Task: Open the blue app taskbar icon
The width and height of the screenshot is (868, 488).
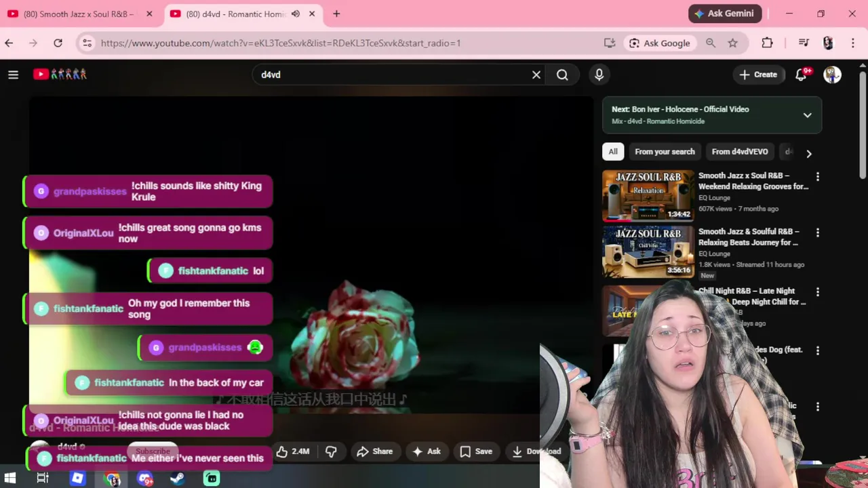Action: pos(77,479)
